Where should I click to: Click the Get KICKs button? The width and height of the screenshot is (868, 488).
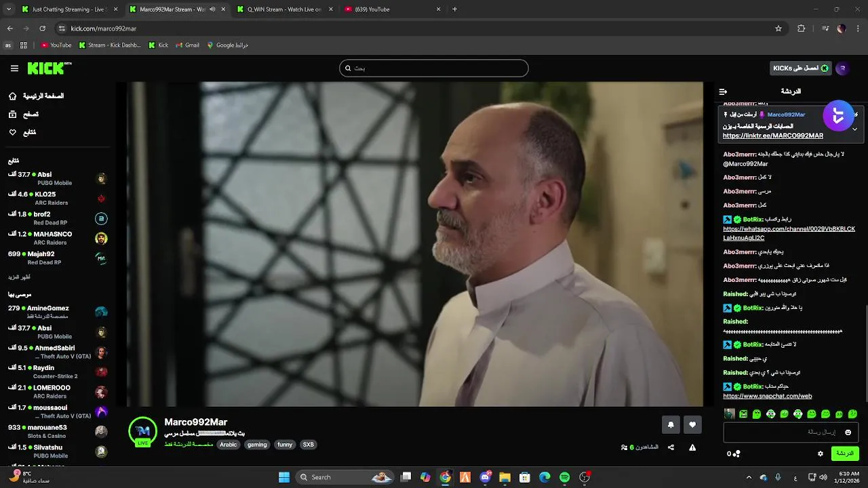[801, 68]
